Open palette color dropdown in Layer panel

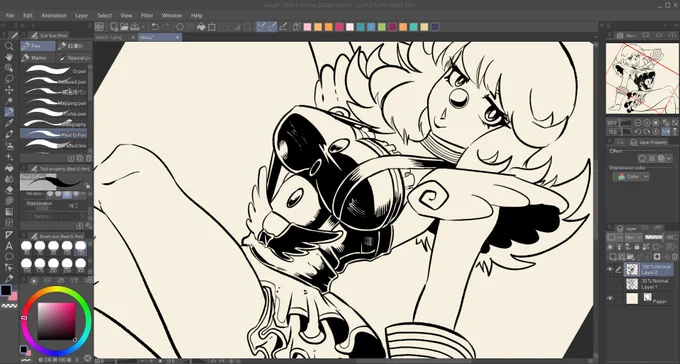coord(615,237)
